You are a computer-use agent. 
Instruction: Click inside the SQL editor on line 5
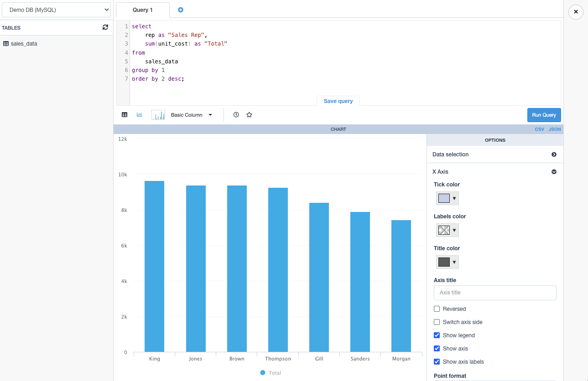point(345,62)
